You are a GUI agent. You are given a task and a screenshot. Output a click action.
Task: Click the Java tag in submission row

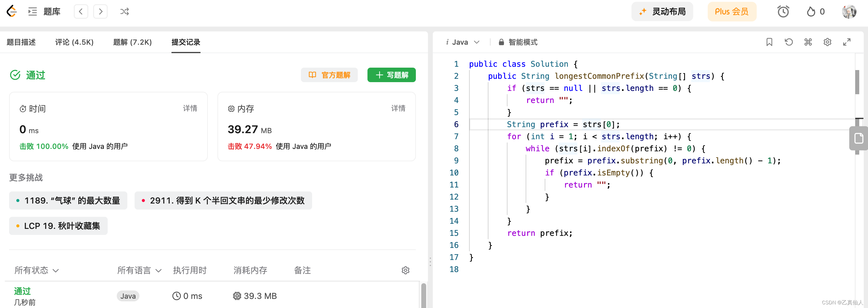128,296
